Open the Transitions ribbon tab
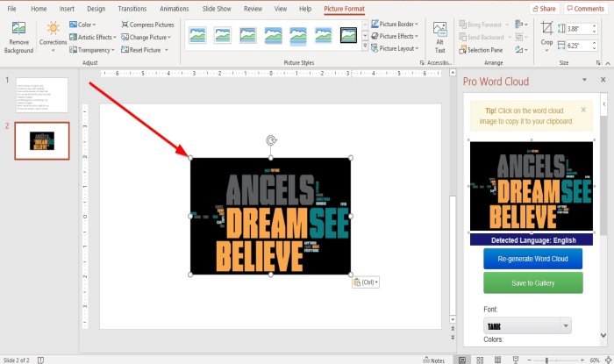 132,9
